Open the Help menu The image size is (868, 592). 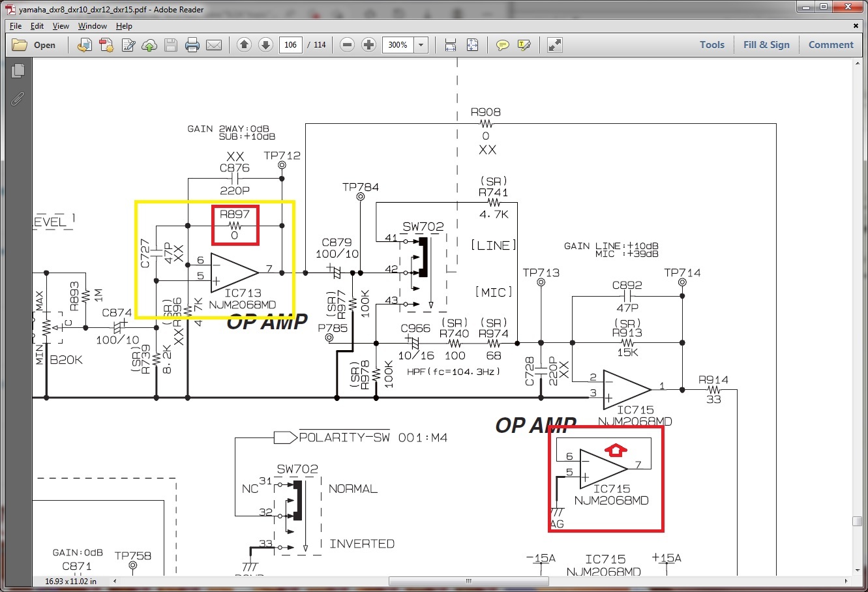(124, 26)
